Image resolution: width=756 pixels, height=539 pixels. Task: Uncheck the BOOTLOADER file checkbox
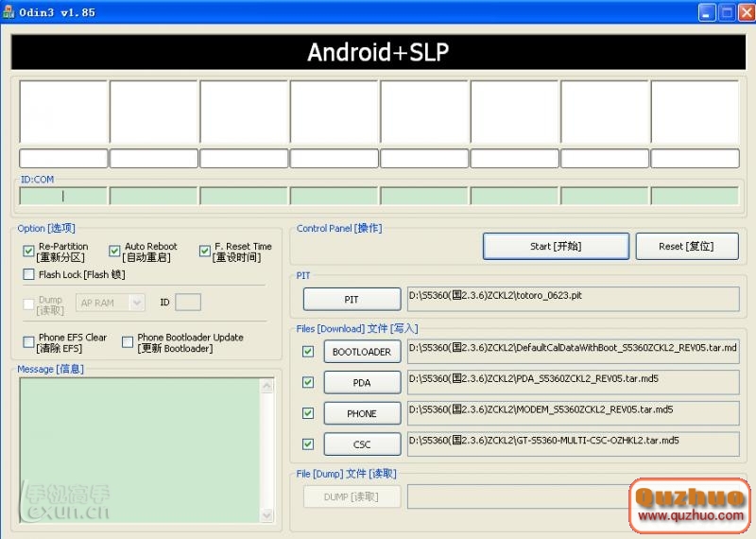(308, 352)
